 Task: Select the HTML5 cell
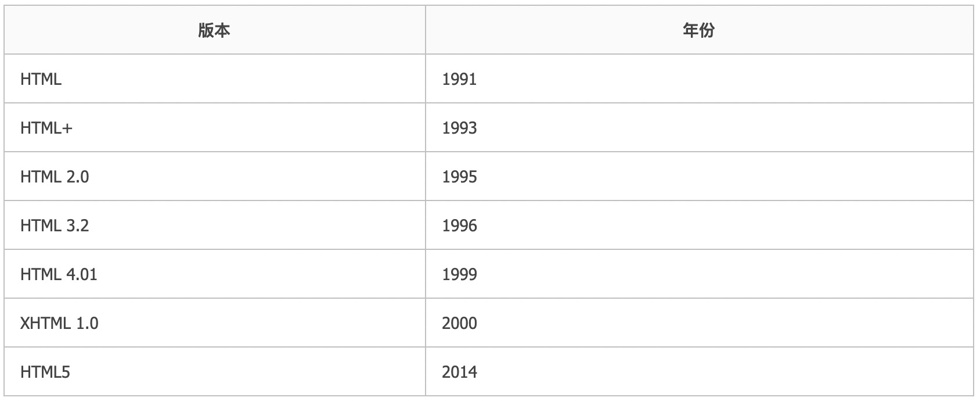[215, 372]
